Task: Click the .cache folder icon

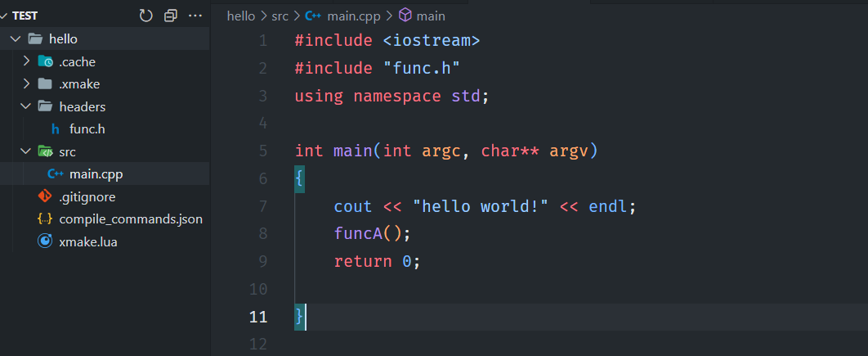Action: (46, 61)
